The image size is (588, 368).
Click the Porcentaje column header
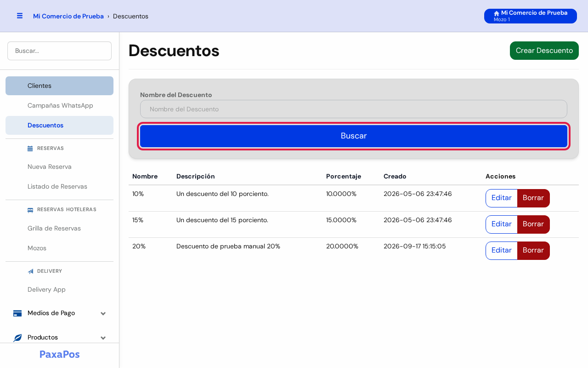pos(344,177)
